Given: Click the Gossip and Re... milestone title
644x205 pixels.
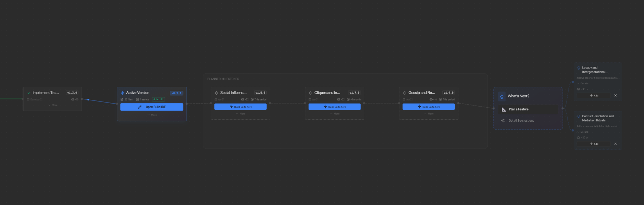Looking at the screenshot, I should 422,93.
